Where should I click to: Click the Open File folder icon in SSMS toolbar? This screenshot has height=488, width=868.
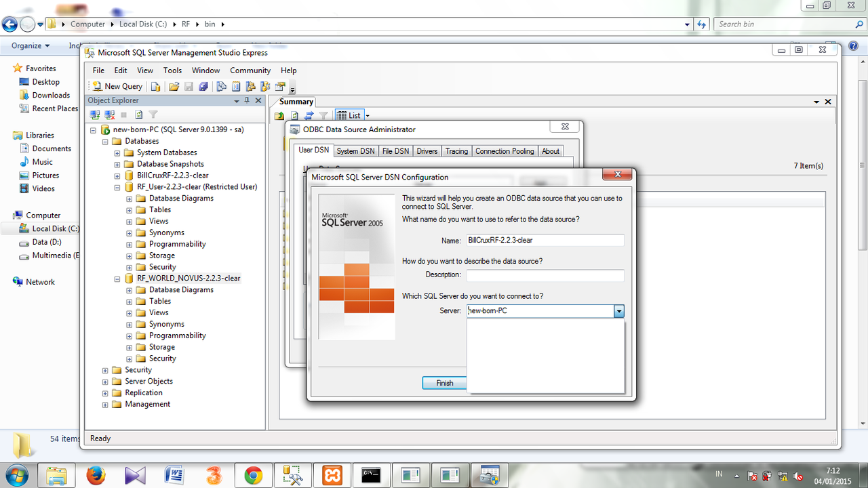(174, 86)
